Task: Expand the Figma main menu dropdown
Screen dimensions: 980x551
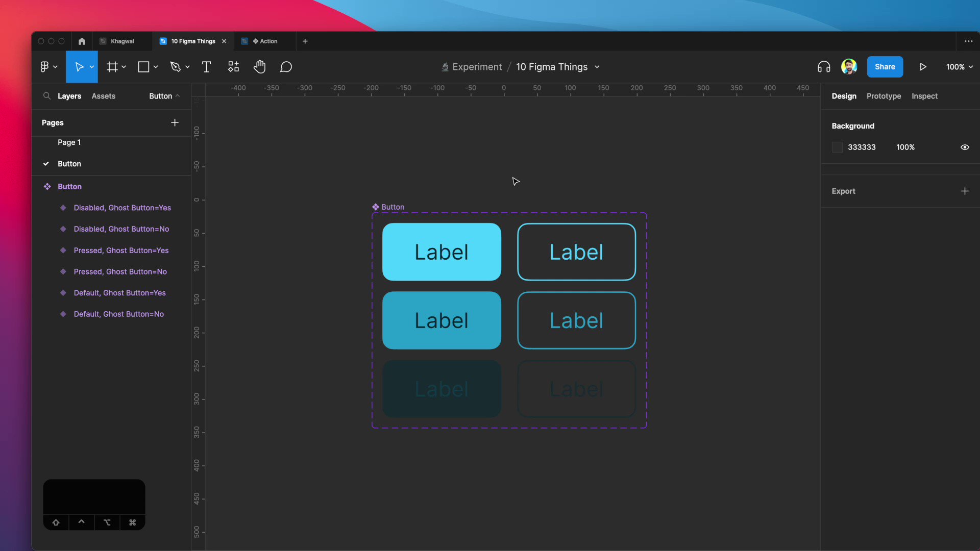Action: tap(48, 67)
